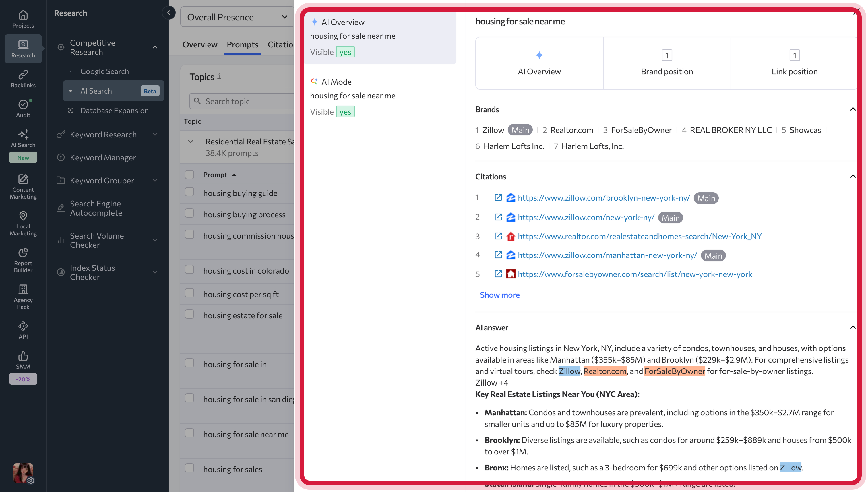This screenshot has height=492, width=868.
Task: Click the Topics info icon
Action: 219,76
